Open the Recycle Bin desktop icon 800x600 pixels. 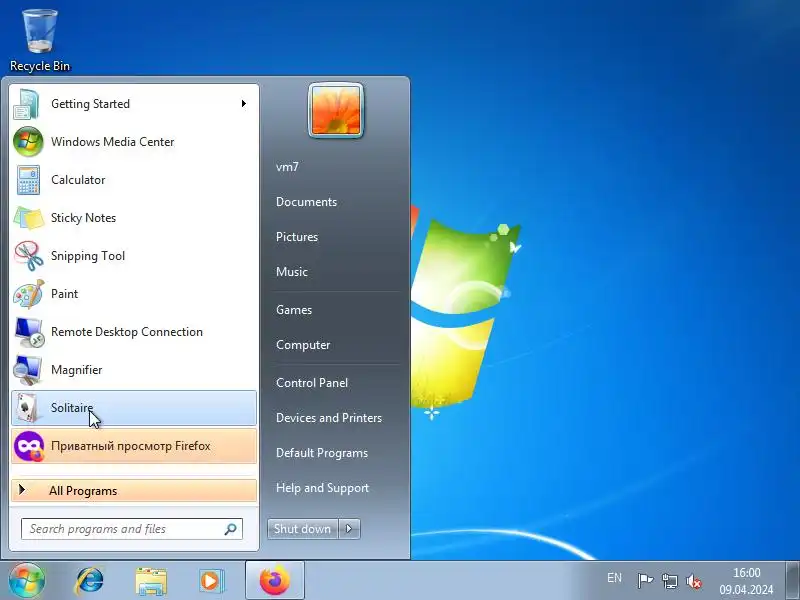pyautogui.click(x=40, y=40)
